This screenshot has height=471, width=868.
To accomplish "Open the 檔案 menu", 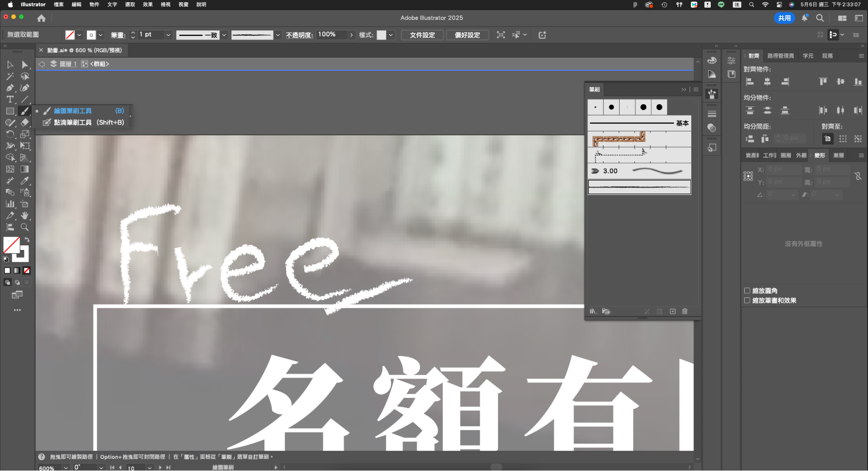I will tap(59, 5).
